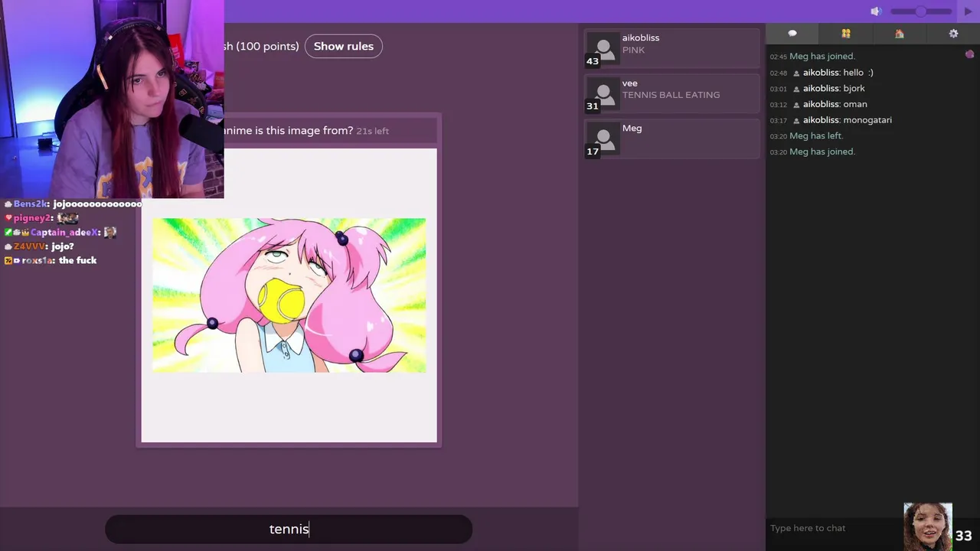Click Bens2k's jojo stream chat message
The image size is (980, 551).
click(x=73, y=204)
